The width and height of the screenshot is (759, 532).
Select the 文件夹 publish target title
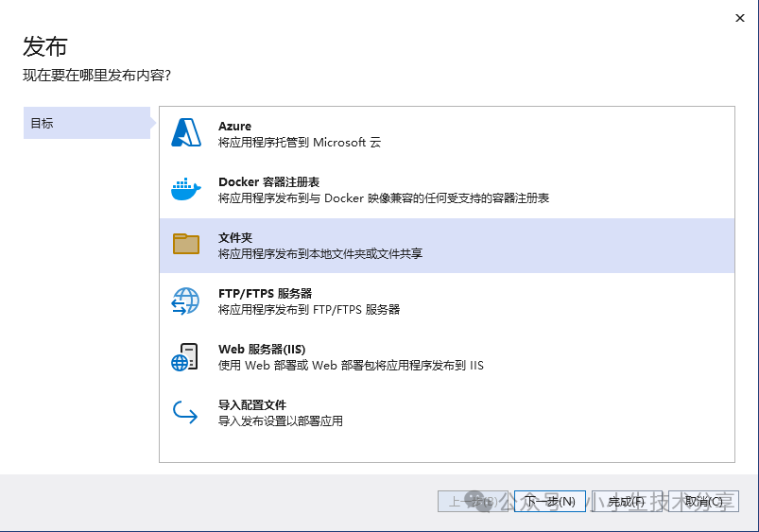[234, 237]
